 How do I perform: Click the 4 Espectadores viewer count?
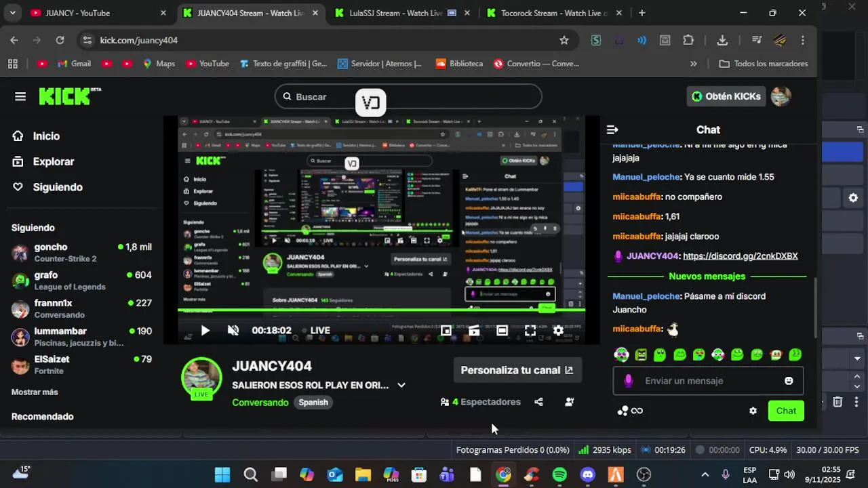(481, 402)
